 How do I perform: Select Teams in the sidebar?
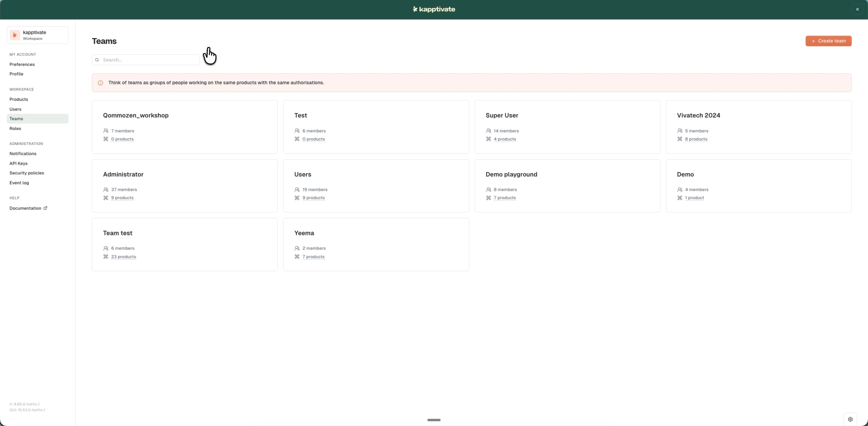[x=37, y=119]
